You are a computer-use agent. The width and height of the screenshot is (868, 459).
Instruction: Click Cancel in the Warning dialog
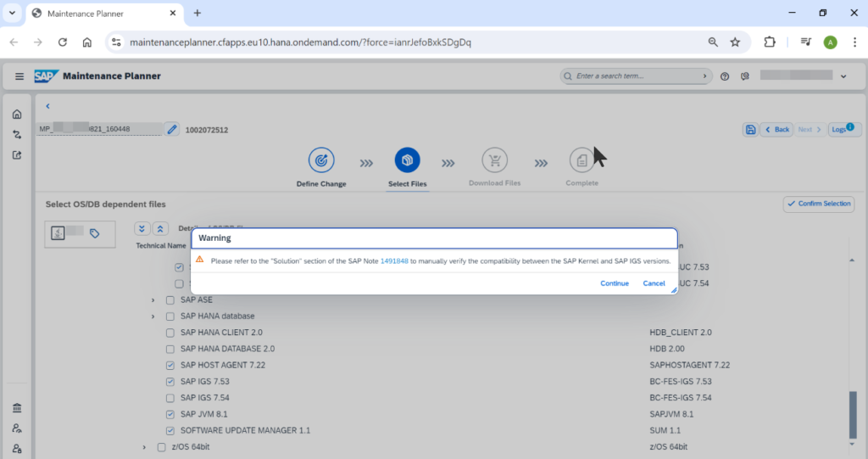(x=654, y=283)
